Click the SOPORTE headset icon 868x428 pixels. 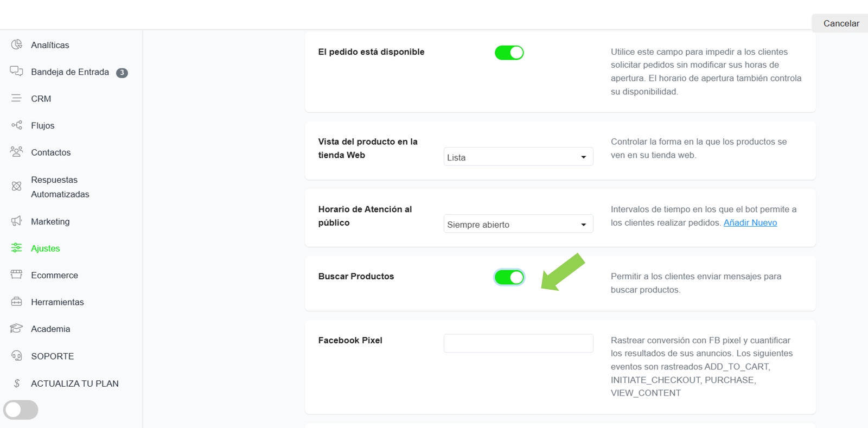(17, 356)
